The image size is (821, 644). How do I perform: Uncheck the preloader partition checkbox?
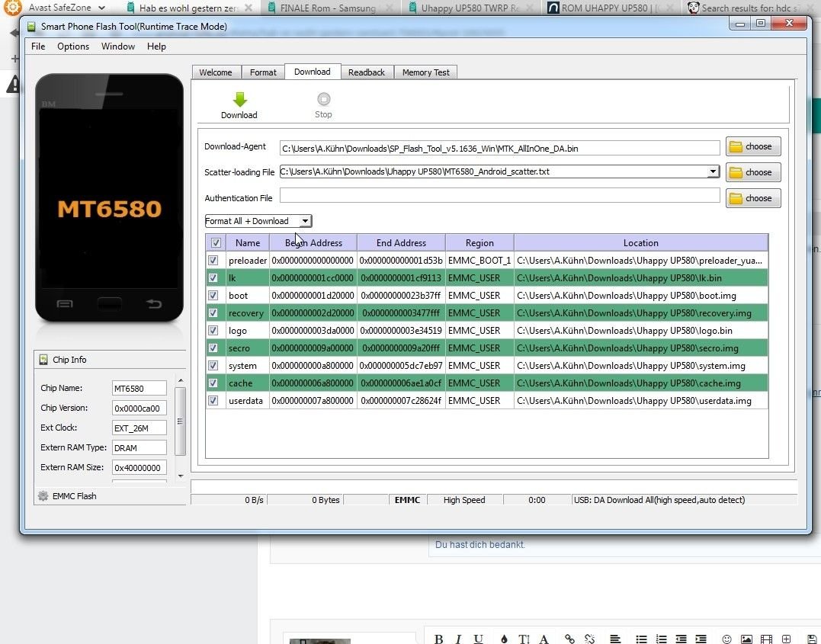pyautogui.click(x=213, y=260)
